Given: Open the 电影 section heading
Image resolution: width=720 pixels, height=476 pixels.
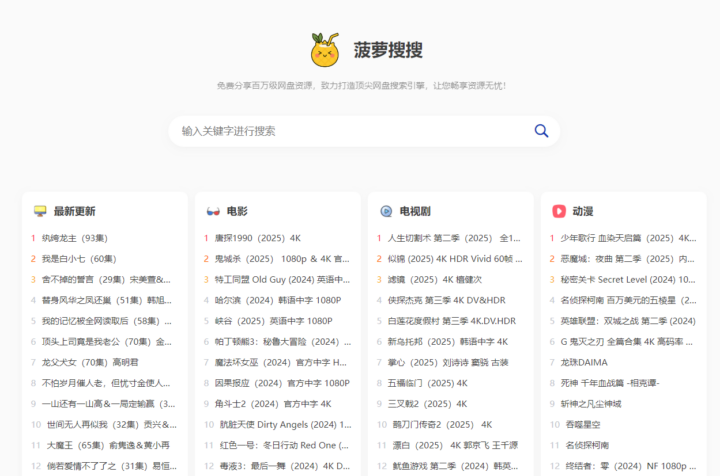Looking at the screenshot, I should (237, 211).
